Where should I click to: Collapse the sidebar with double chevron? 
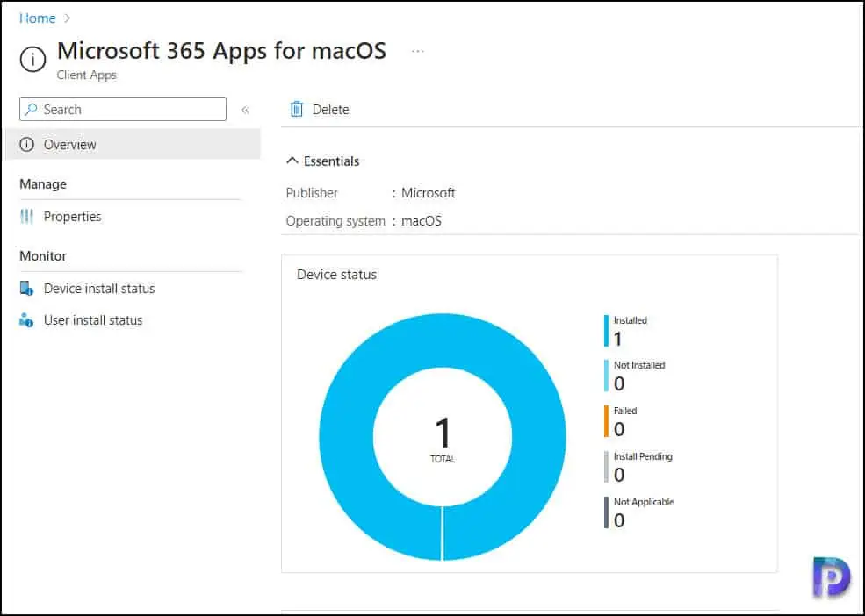tap(246, 110)
